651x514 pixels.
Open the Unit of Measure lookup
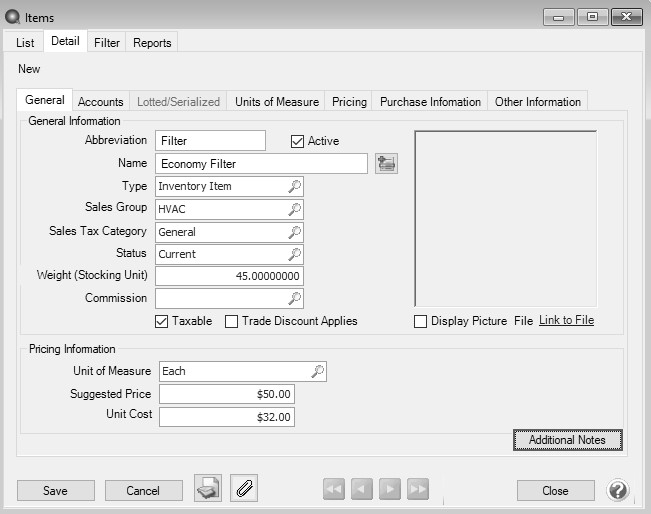[317, 371]
